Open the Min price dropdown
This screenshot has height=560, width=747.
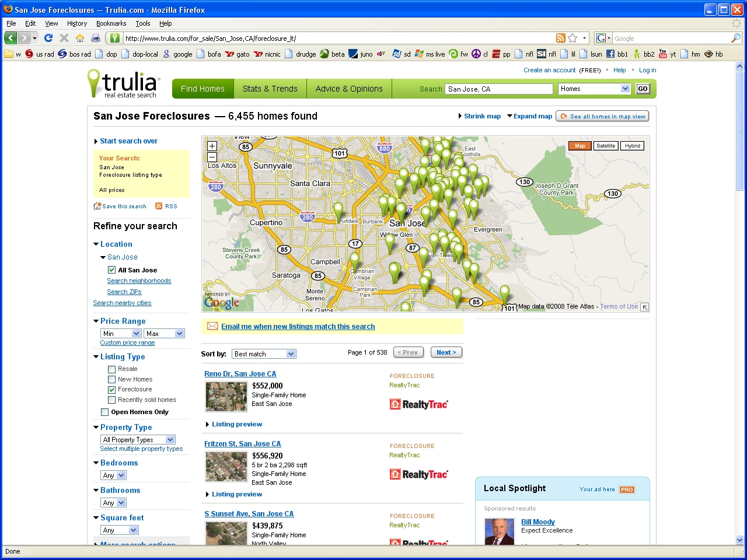(x=121, y=333)
